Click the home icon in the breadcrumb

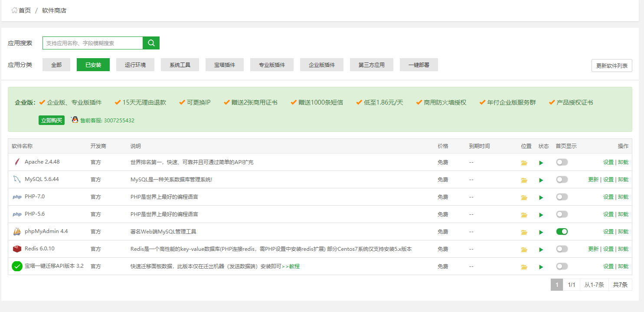point(14,10)
